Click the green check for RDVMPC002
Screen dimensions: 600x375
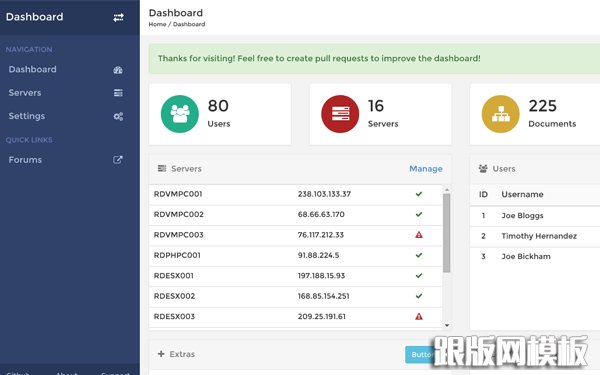coord(419,214)
